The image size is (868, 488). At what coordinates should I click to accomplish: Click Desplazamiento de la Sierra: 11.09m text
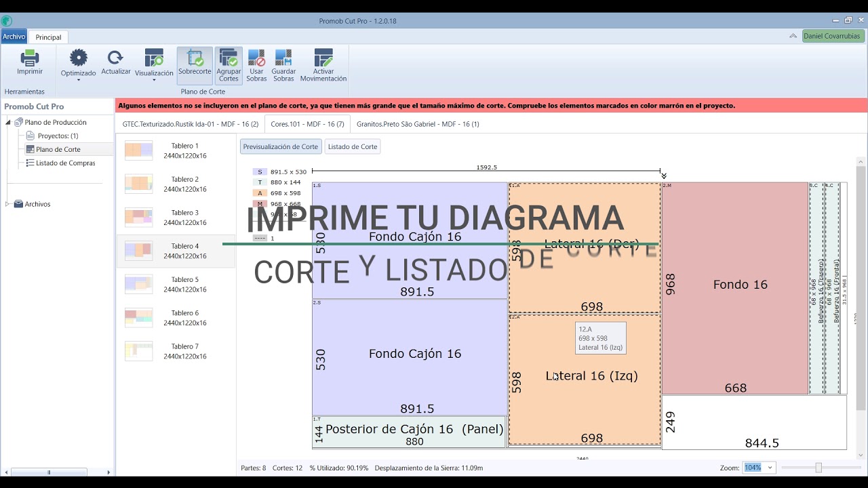click(x=429, y=468)
